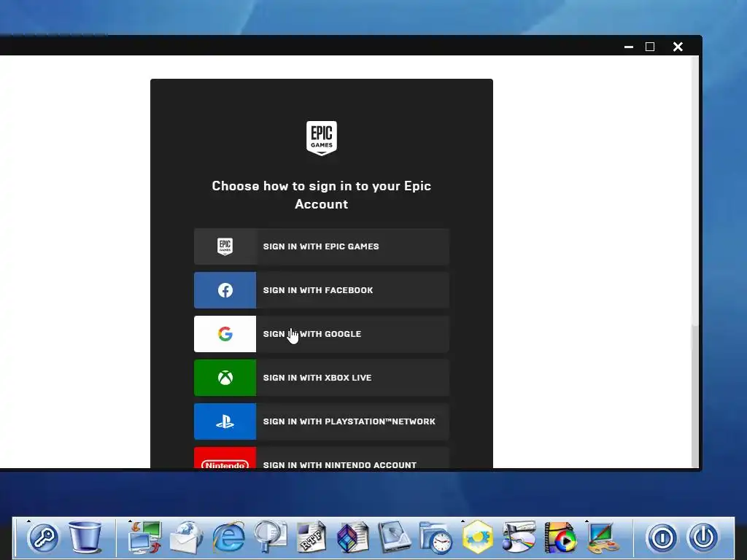
Task: Open the RTF document editor icon
Action: (311, 537)
